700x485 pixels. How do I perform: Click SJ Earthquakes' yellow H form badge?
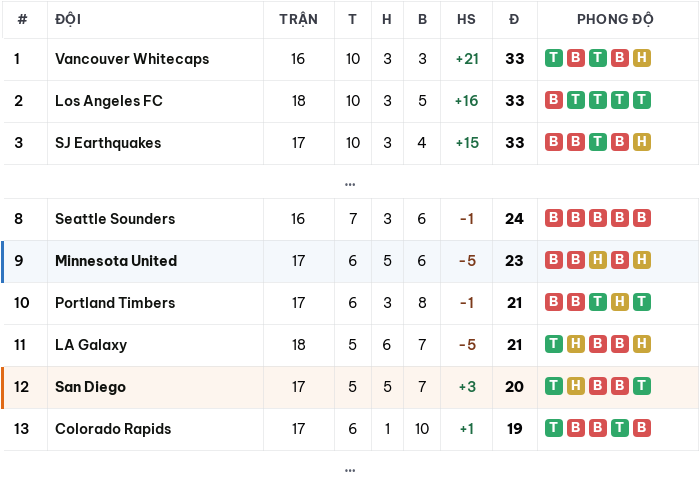642,142
